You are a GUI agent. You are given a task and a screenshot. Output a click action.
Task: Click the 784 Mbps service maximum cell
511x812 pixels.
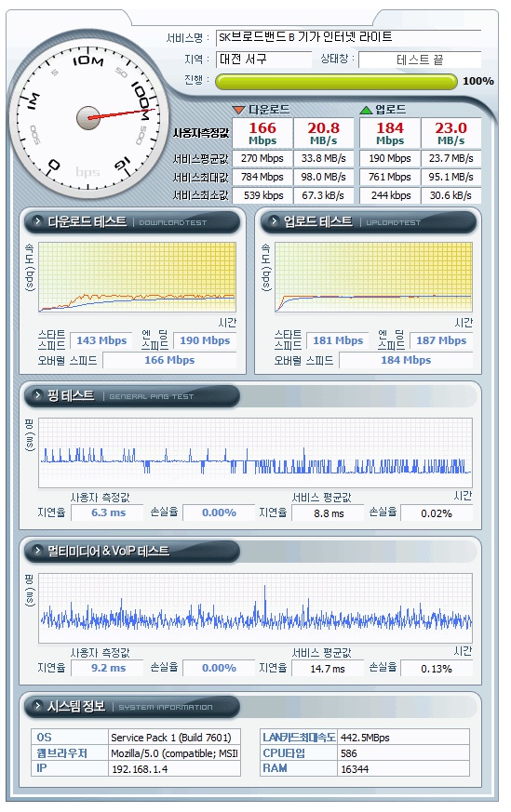coord(262,177)
